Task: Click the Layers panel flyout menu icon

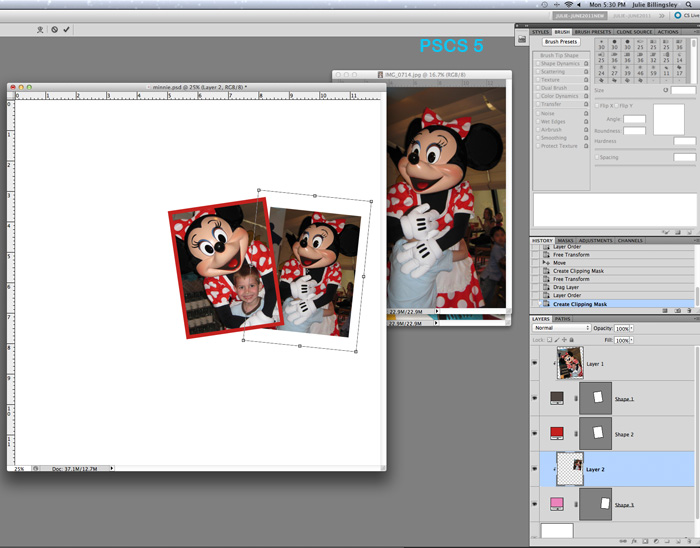Action: pyautogui.click(x=696, y=319)
